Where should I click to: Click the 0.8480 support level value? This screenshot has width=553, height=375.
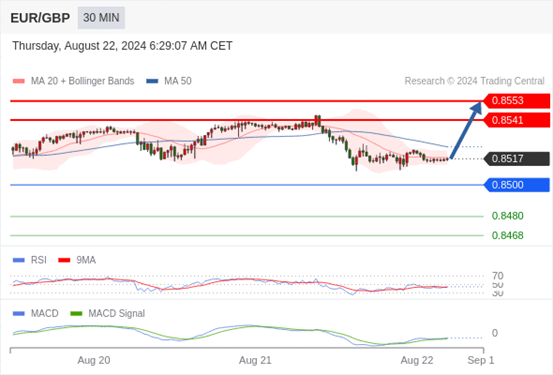pos(508,216)
